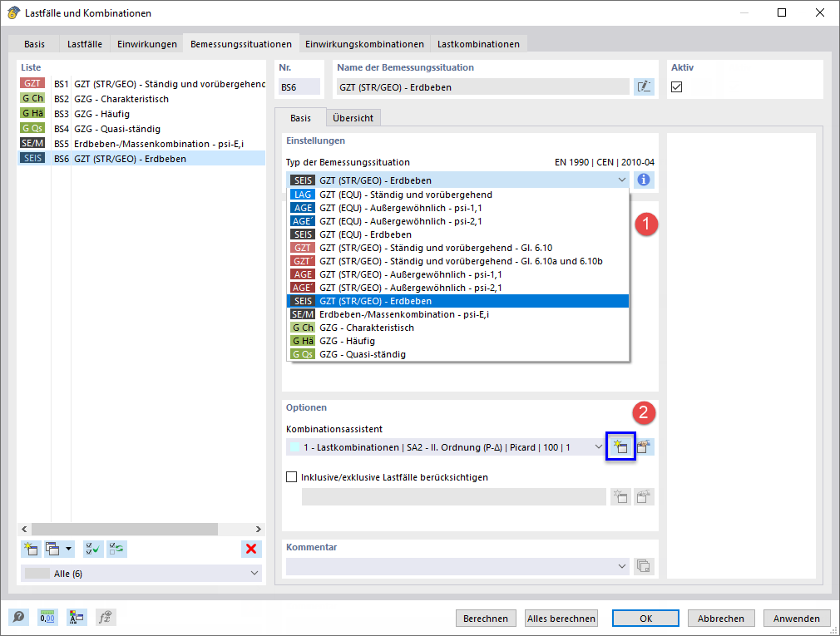The width and height of the screenshot is (840, 636).
Task: Click the Alles berechnen button
Action: tap(561, 618)
